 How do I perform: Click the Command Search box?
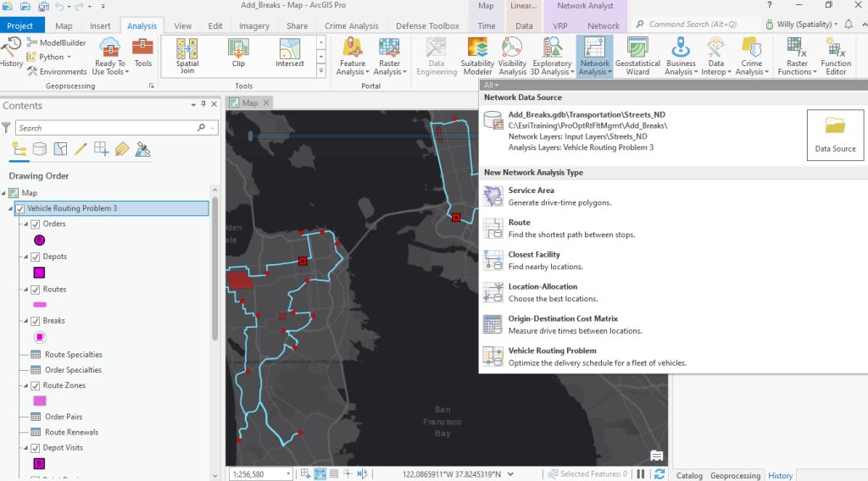point(695,25)
